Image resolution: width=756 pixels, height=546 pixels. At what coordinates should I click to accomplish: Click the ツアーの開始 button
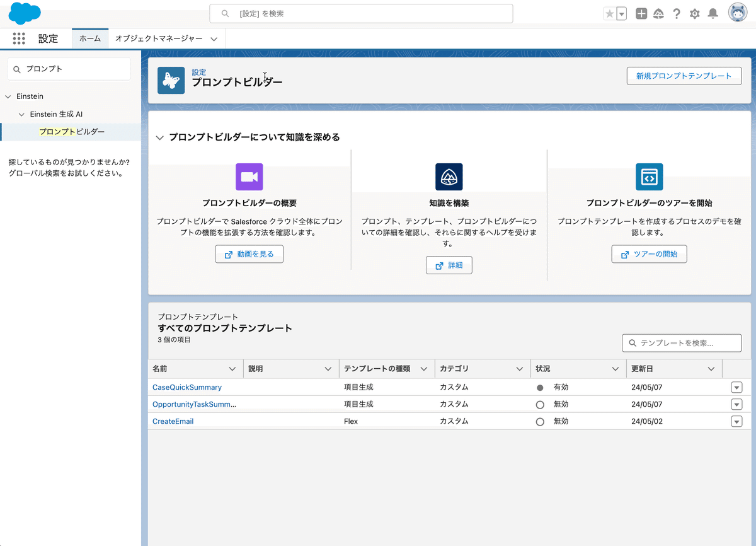[649, 254]
